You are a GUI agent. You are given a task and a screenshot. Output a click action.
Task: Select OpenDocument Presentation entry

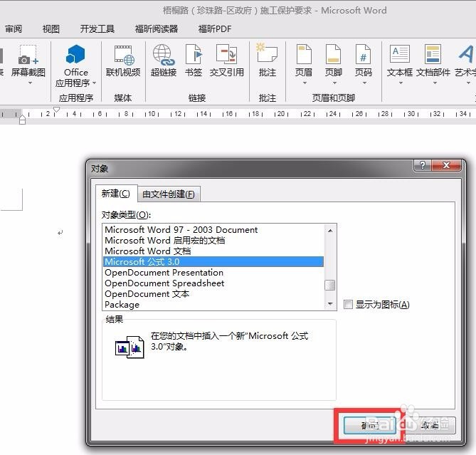tap(213, 273)
